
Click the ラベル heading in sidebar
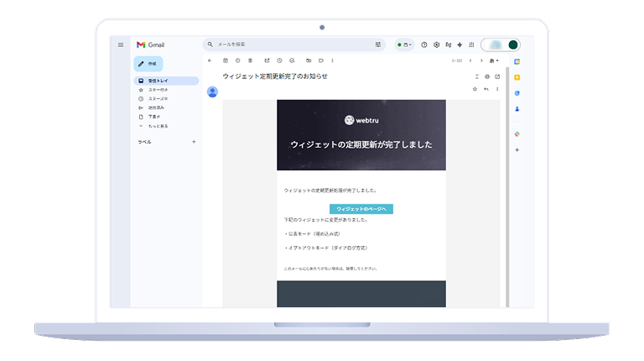144,142
